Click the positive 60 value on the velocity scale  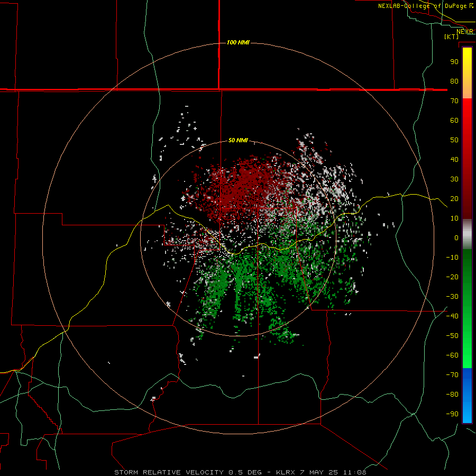(454, 120)
